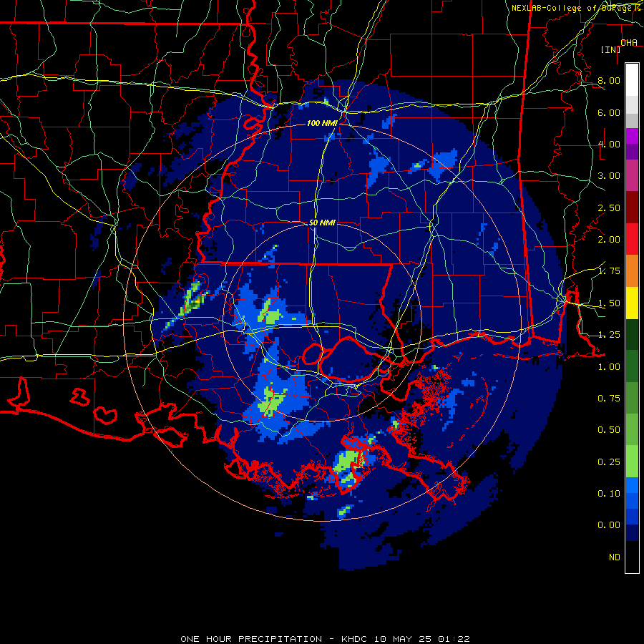Pick the orange legend swatch

[x=632, y=271]
